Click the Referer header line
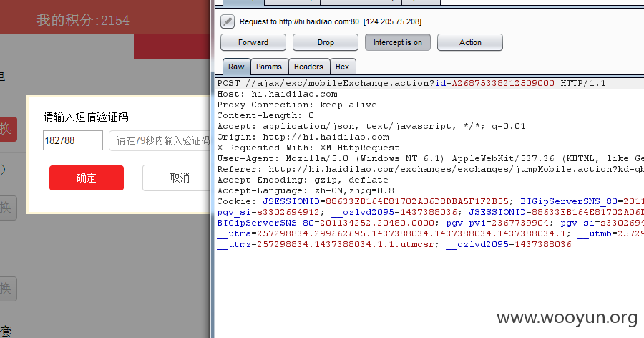Viewport: 644px width, 338px height. (x=431, y=169)
